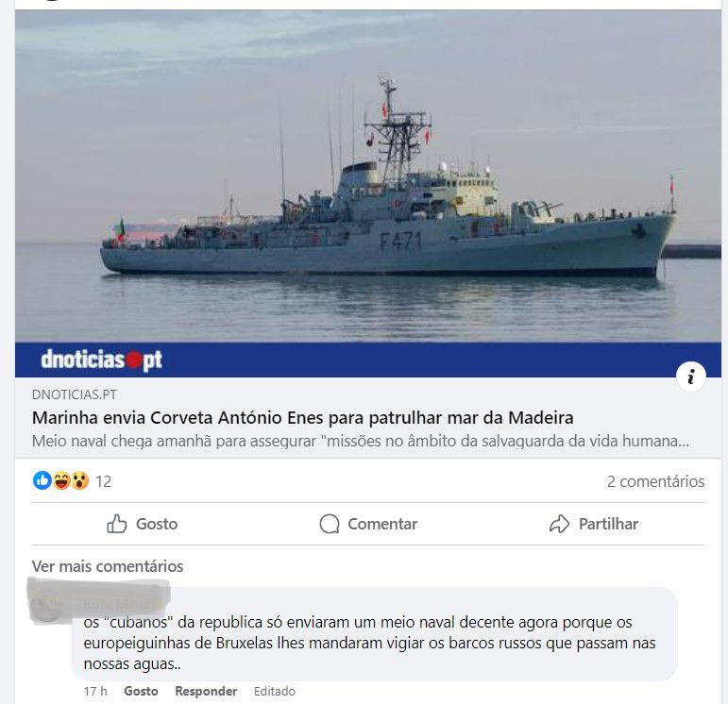Image resolution: width=728 pixels, height=704 pixels.
Task: Share the post using Partilhar
Action: click(x=594, y=524)
